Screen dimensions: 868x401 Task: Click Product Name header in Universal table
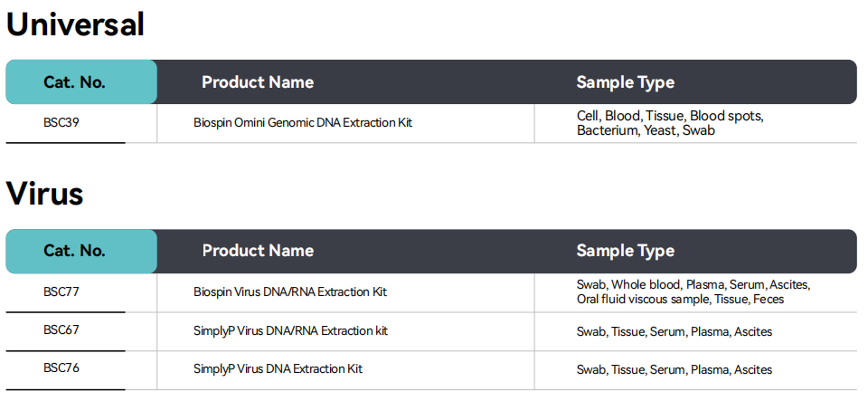pos(258,82)
